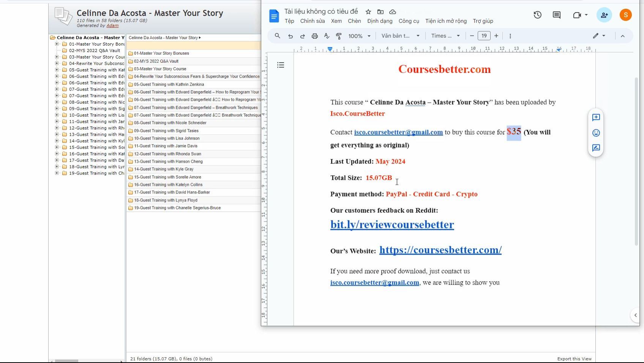Open the Times font dropdown
Image resolution: width=644 pixels, height=363 pixels.
tap(445, 36)
